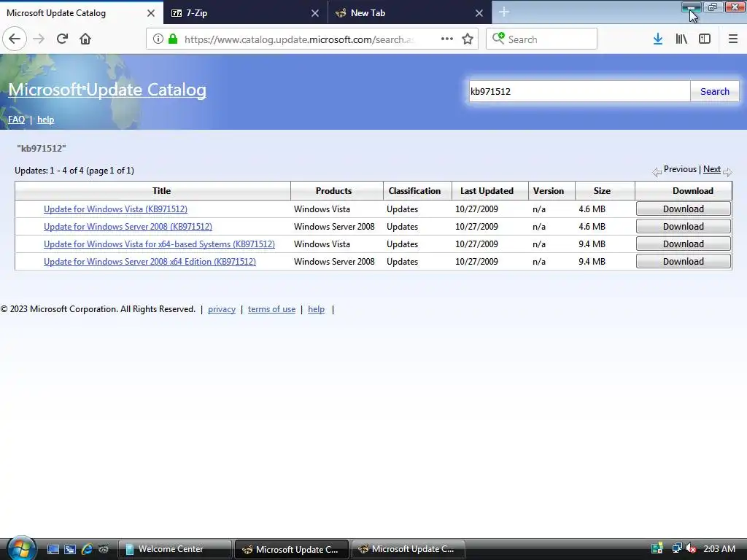
Task: Open the Library icon in toolbar
Action: coord(681,39)
